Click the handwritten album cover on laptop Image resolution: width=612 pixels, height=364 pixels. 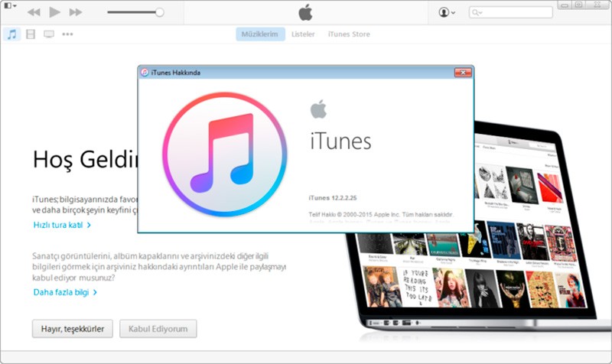coord(417,287)
